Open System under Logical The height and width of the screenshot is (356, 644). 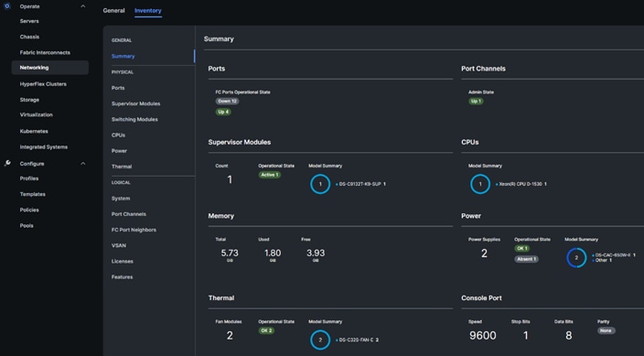[x=121, y=199]
